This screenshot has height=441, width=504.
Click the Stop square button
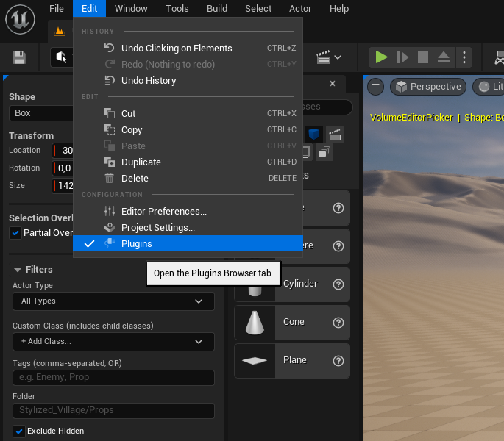[x=422, y=57]
